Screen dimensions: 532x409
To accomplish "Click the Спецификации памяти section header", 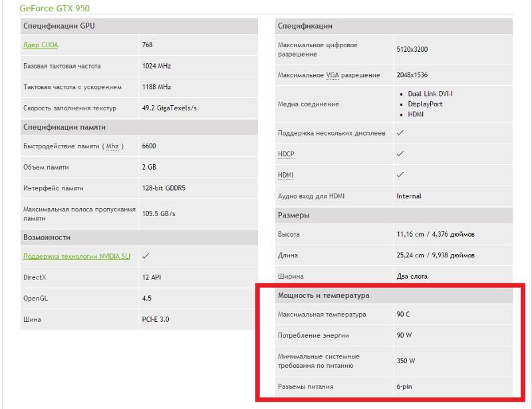I will point(139,127).
